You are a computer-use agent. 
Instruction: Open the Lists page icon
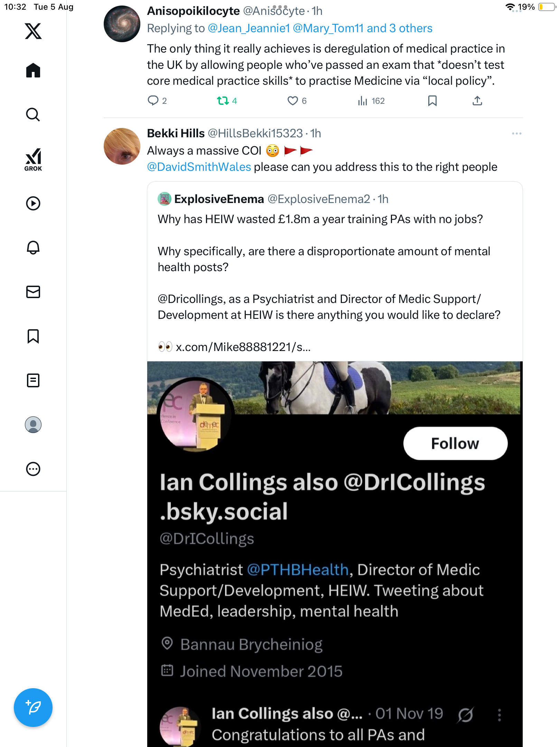point(33,380)
